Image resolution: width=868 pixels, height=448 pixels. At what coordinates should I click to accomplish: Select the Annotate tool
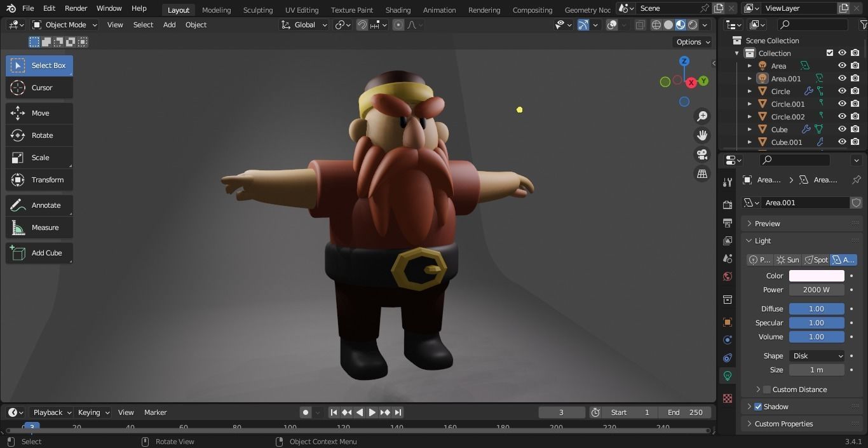coord(39,205)
